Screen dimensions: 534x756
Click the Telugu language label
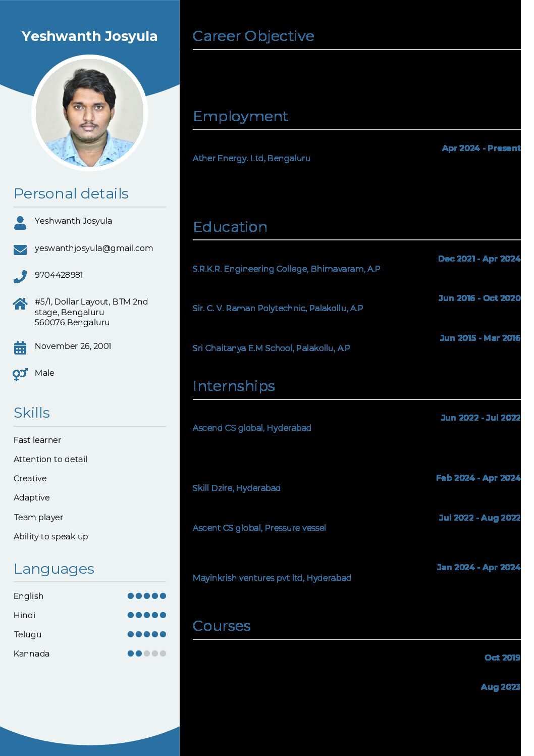coord(28,634)
